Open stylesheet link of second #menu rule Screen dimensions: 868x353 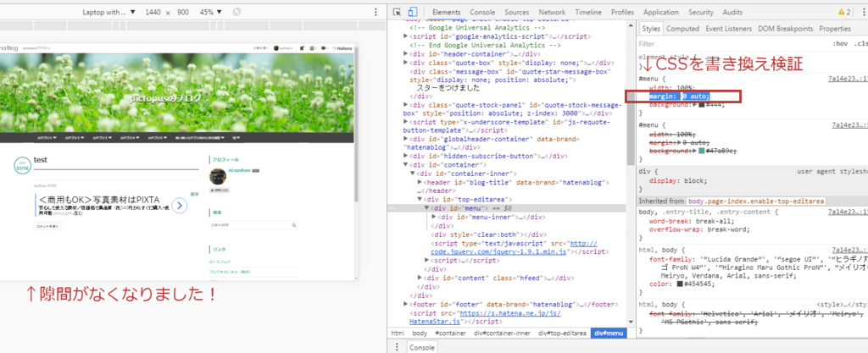pyautogui.click(x=849, y=125)
